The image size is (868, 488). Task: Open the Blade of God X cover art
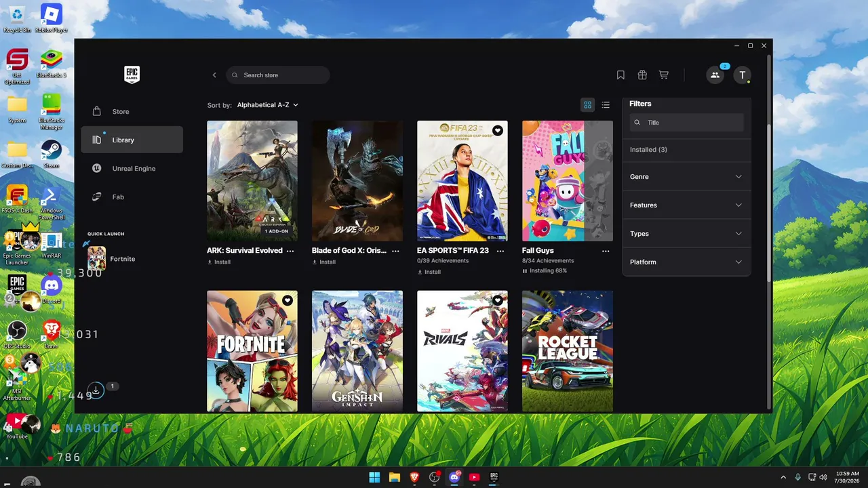(357, 181)
